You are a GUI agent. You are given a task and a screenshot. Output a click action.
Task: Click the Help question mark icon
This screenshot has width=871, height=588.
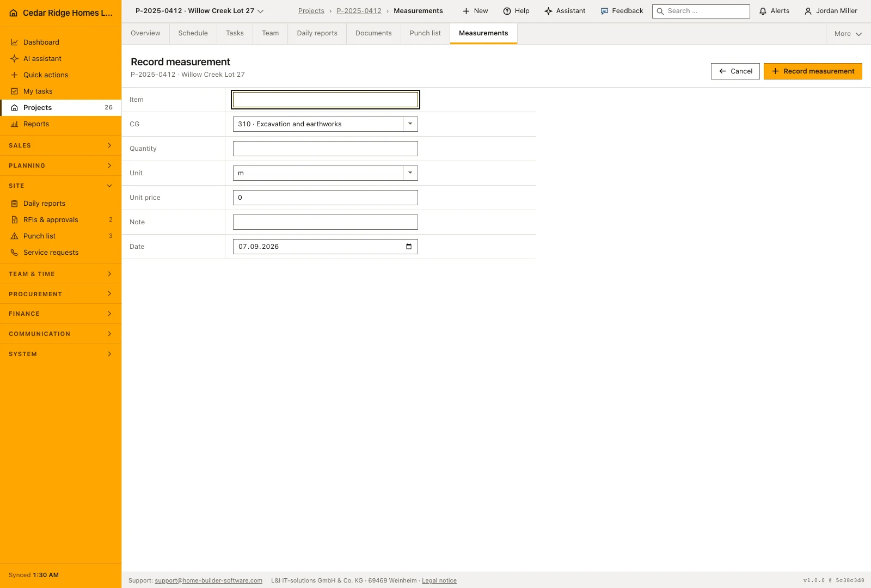coord(507,11)
